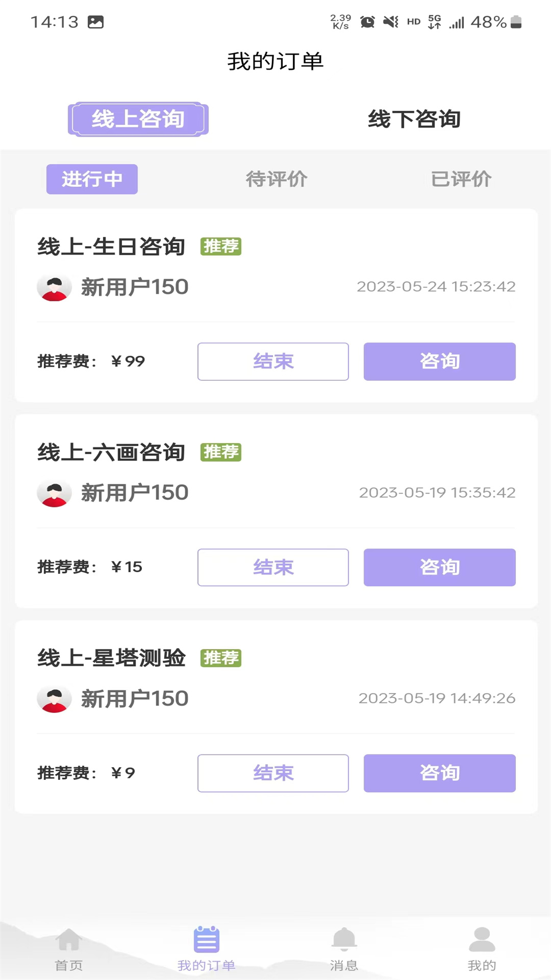Start consultation for 线上-六画咨询
This screenshot has width=551, height=980.
[x=439, y=568]
